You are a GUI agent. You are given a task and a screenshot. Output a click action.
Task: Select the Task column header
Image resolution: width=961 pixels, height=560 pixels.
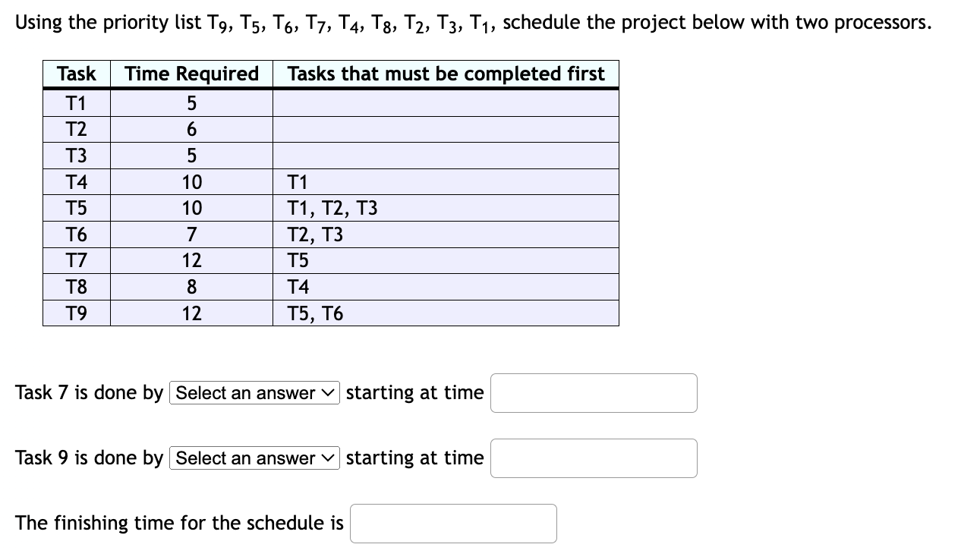point(76,74)
